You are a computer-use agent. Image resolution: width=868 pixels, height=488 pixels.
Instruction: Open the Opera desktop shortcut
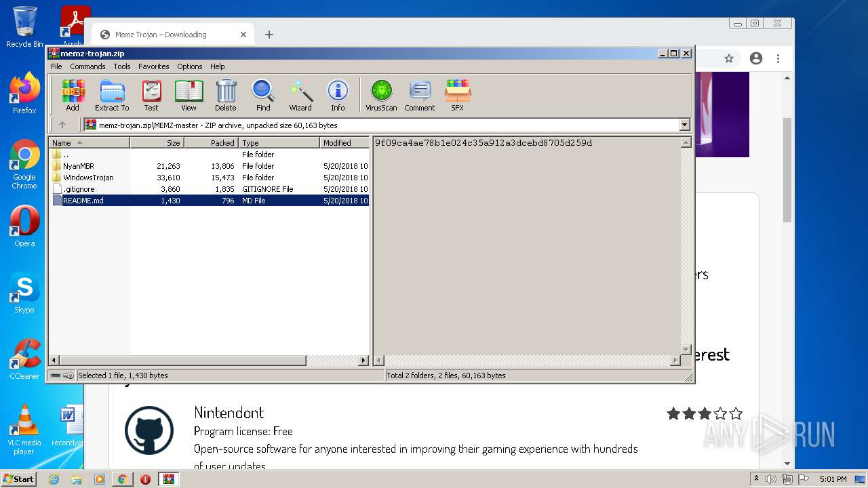coord(24,227)
